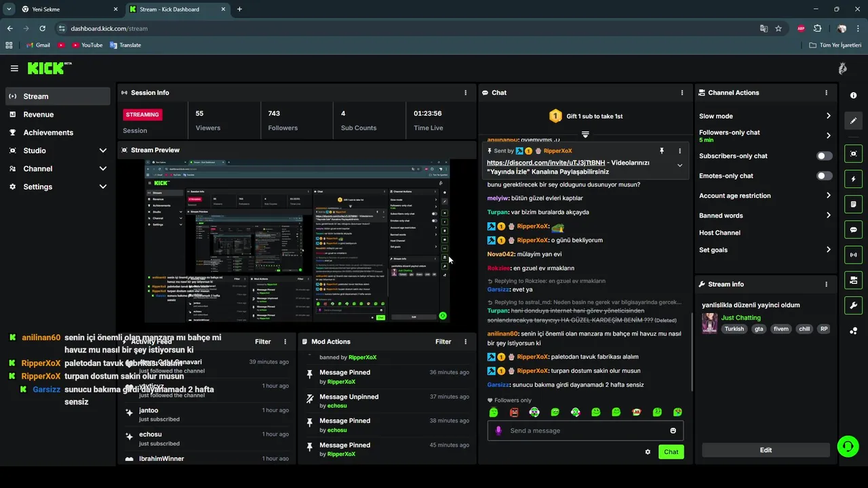The height and width of the screenshot is (488, 868).
Task: Click the chat panel scrollbar
Action: pos(691,352)
